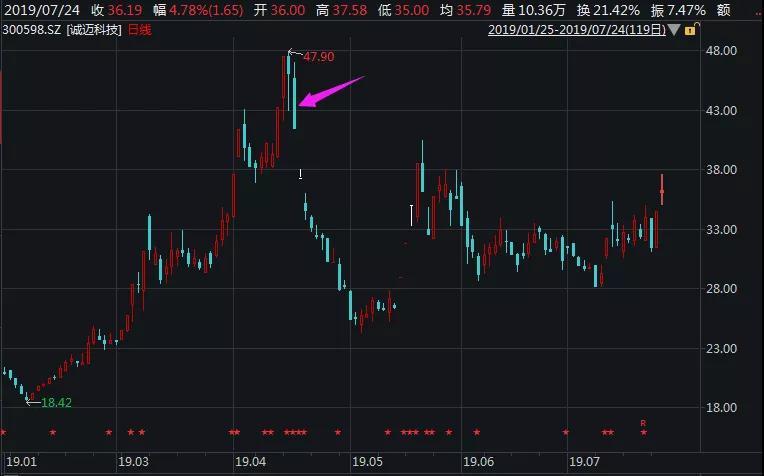This screenshot has height=476, width=764.
Task: Click the low price 低 35.00
Action: [404, 10]
